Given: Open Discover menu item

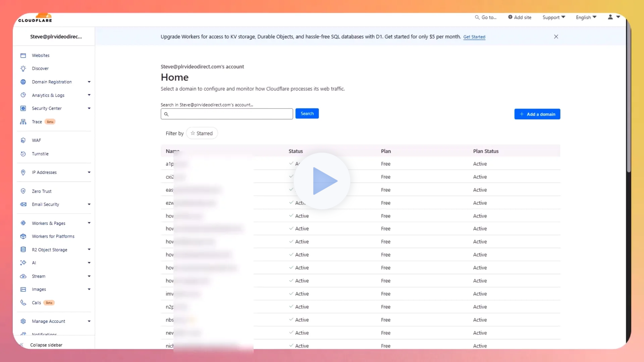Looking at the screenshot, I should (x=40, y=68).
